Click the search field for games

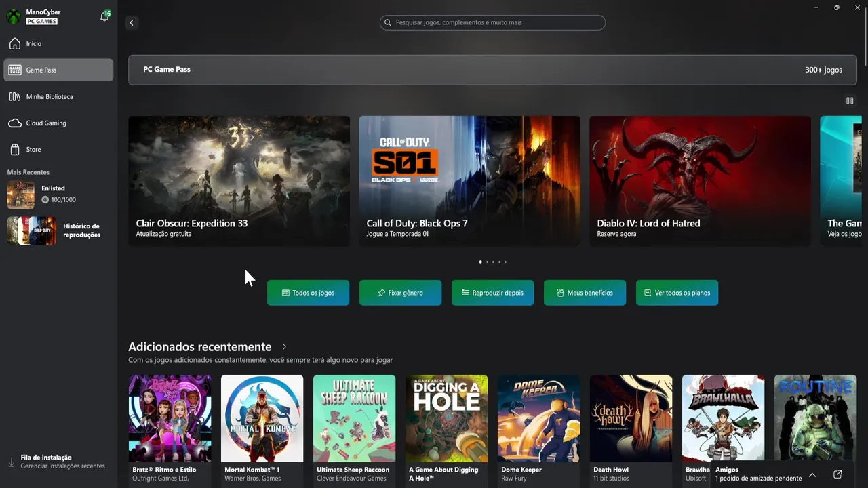[492, 22]
